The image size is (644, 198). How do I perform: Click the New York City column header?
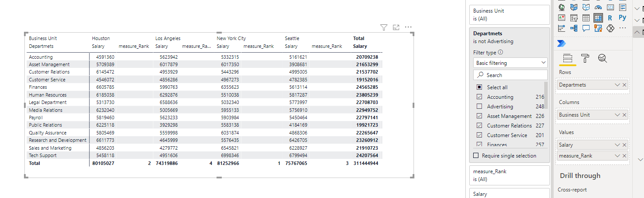[231, 38]
